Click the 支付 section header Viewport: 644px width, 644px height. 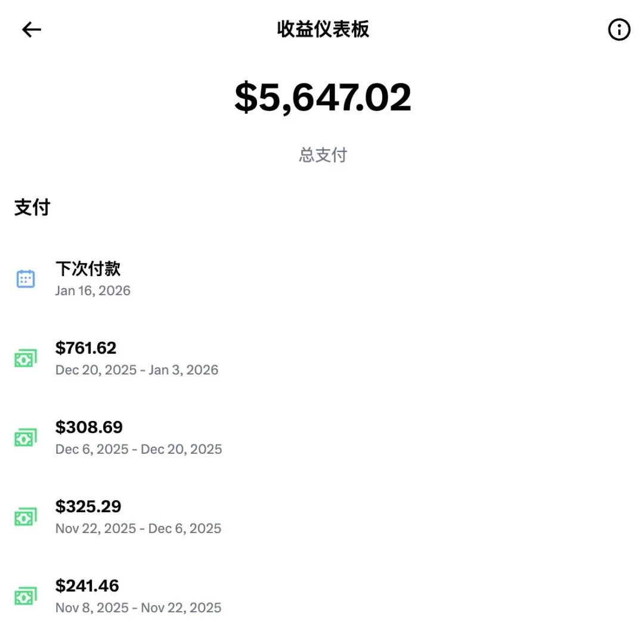coord(32,208)
